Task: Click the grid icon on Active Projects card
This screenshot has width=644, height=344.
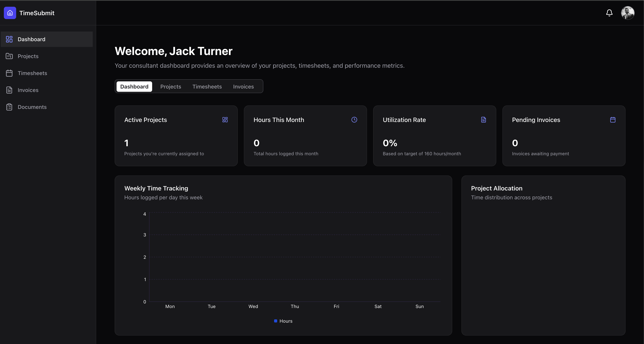Action: pos(225,120)
